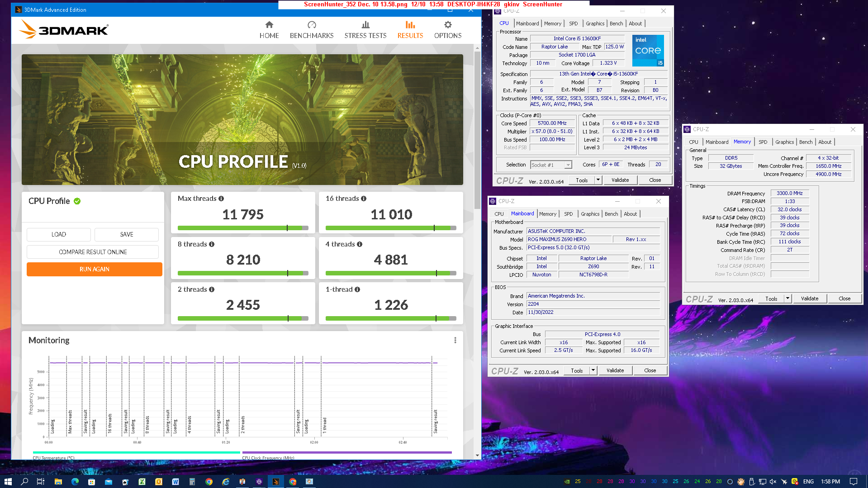Open Graphics tab in CPU-Z Mainboard window

click(590, 214)
